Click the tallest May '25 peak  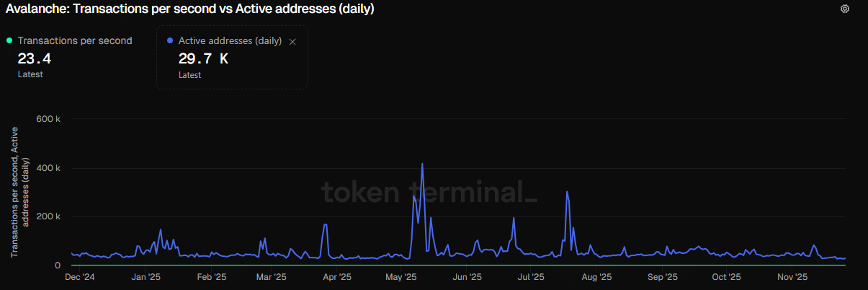422,164
